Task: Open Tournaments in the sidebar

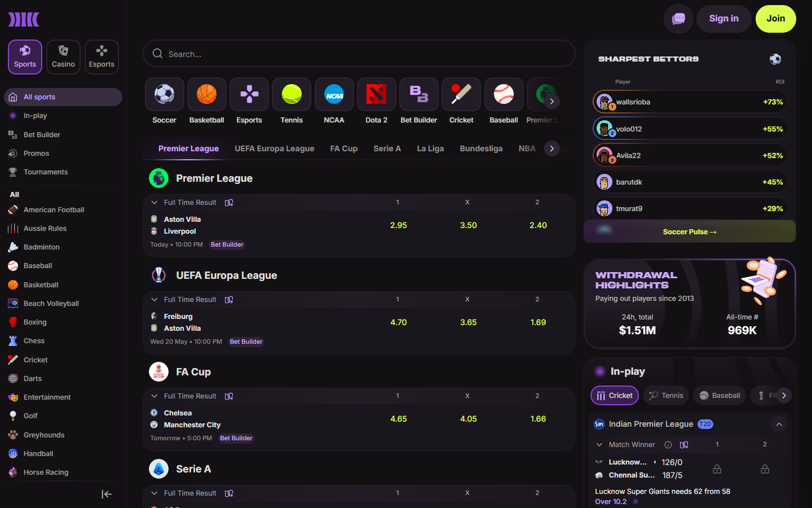Action: [x=63, y=172]
